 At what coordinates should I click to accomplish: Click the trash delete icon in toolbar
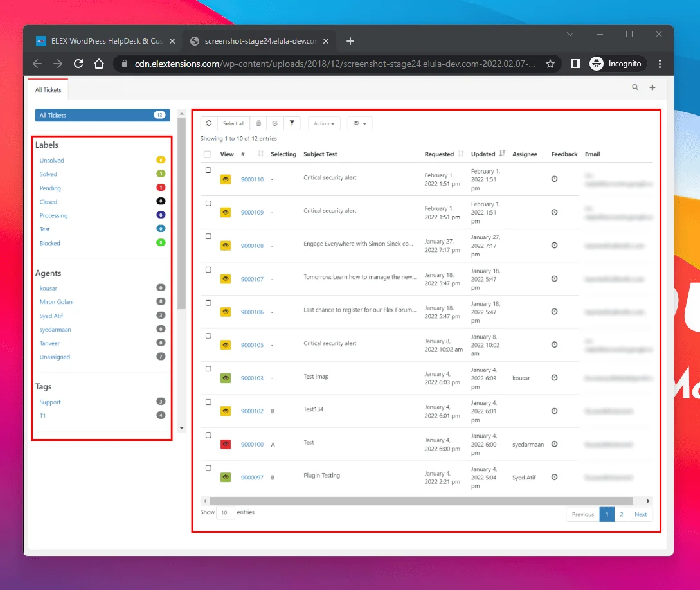tap(258, 123)
